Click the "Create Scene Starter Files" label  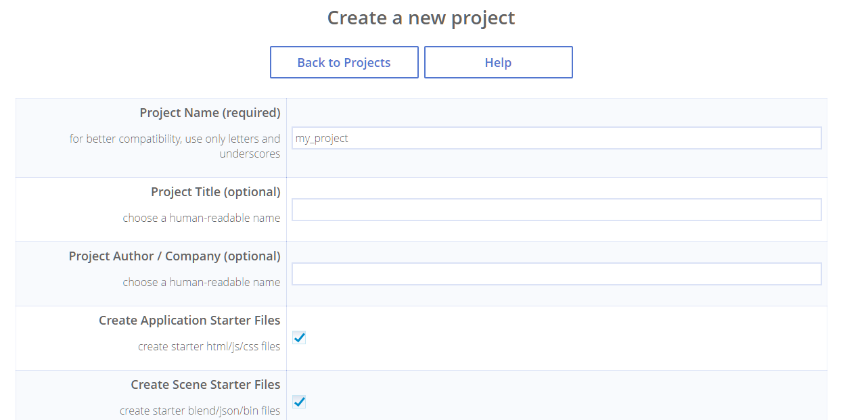(205, 385)
